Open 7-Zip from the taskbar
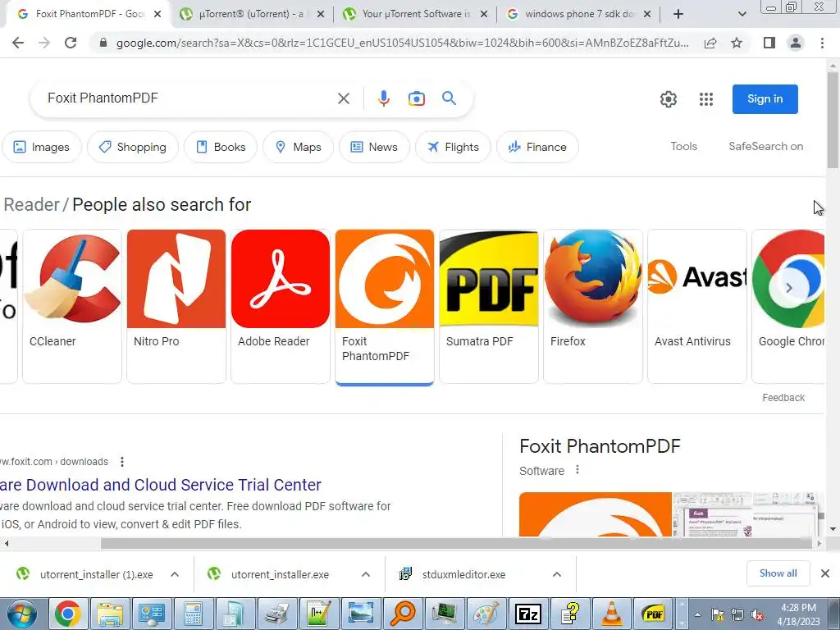Image resolution: width=840 pixels, height=630 pixels. click(528, 614)
